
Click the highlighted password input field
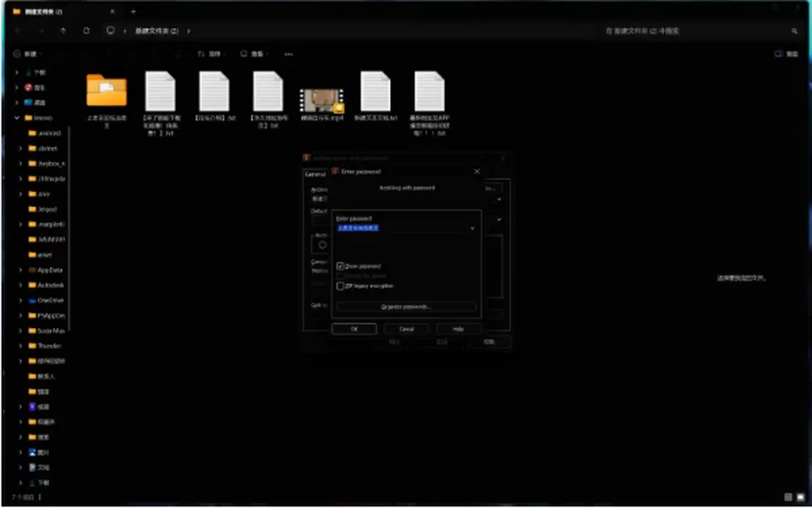pyautogui.click(x=402, y=228)
